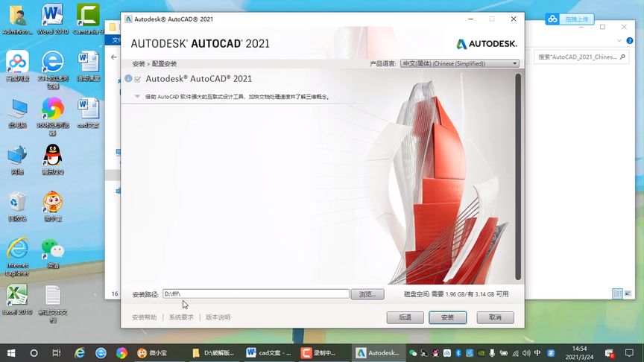This screenshot has height=362, width=644.
Task: Toggle the Autodesk AutoCAD 2021 checkbox
Action: [x=138, y=79]
